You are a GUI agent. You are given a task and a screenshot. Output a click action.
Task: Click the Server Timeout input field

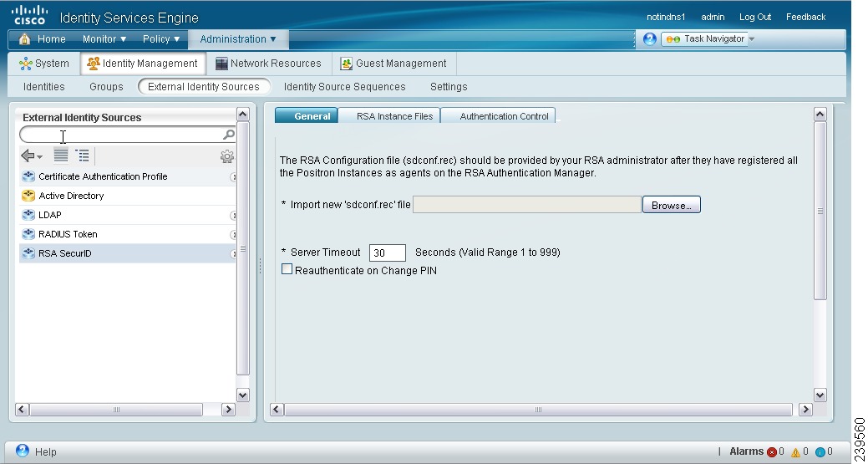pyautogui.click(x=388, y=252)
